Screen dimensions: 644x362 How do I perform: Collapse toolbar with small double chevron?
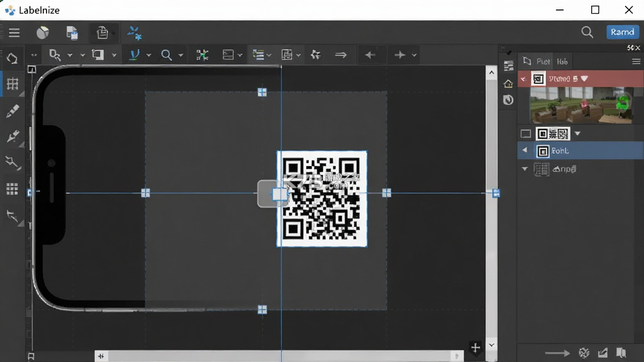coord(34,55)
